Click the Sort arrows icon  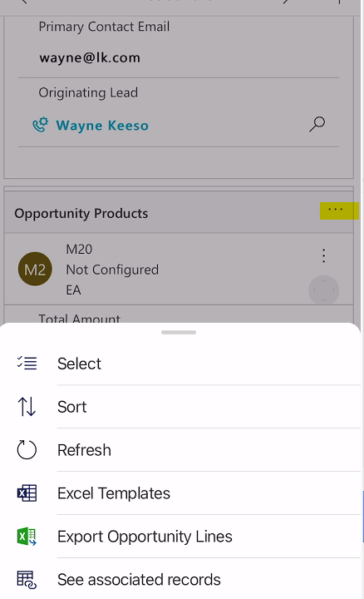(27, 407)
